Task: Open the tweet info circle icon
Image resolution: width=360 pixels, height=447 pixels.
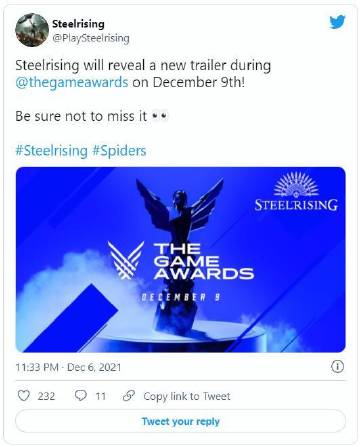Action: pyautogui.click(x=337, y=367)
